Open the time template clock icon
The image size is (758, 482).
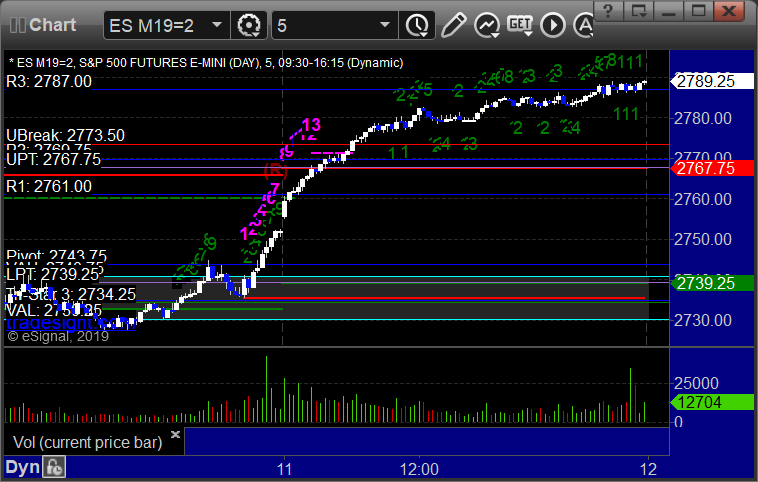tap(417, 25)
